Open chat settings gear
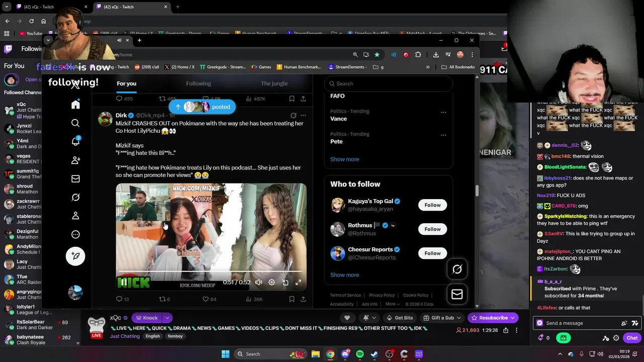644x362 pixels. click(616, 338)
